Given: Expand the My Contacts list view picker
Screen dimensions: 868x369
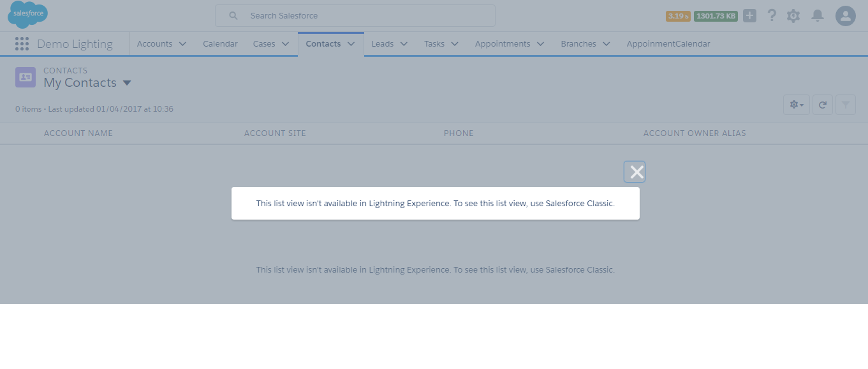Looking at the screenshot, I should coord(126,83).
